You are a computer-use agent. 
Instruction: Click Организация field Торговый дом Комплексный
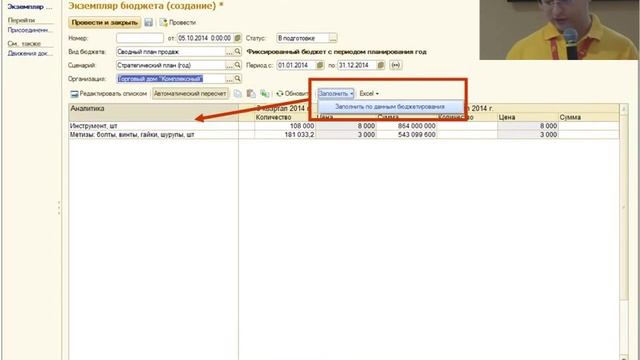click(171, 79)
